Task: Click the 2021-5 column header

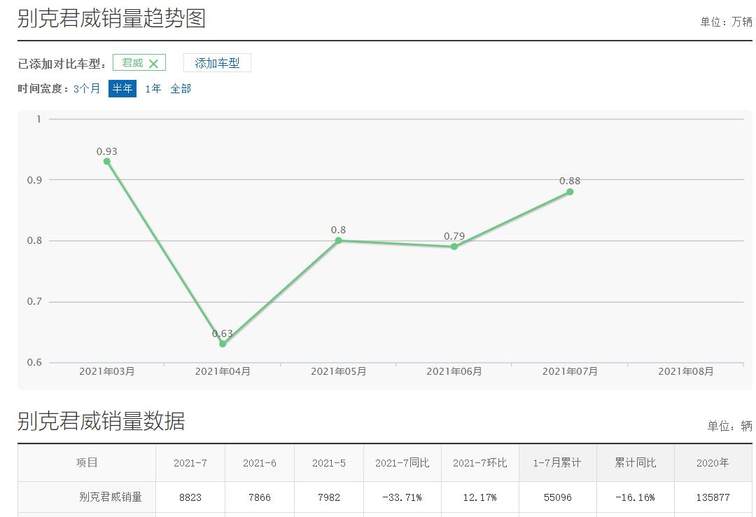Action: [329, 463]
